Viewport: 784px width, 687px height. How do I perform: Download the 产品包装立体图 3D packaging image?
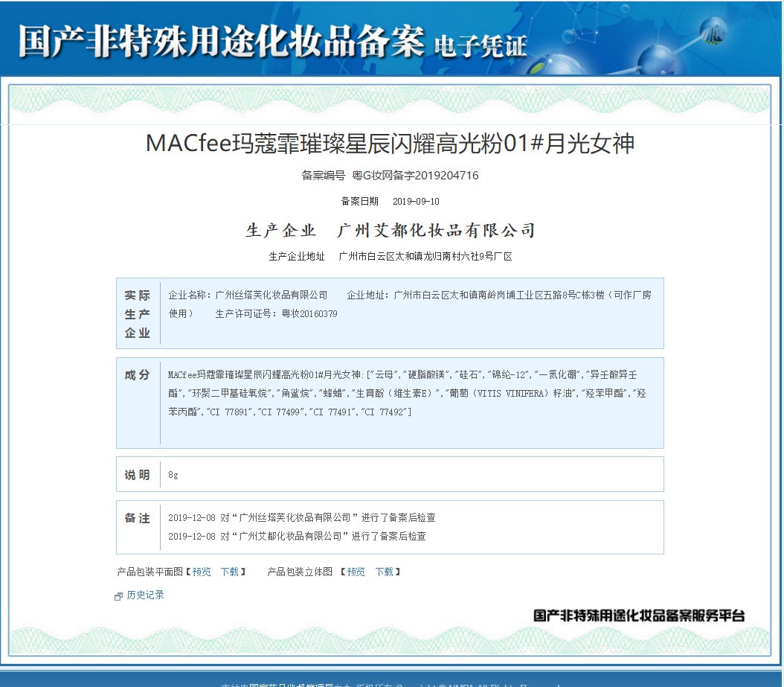tap(384, 572)
